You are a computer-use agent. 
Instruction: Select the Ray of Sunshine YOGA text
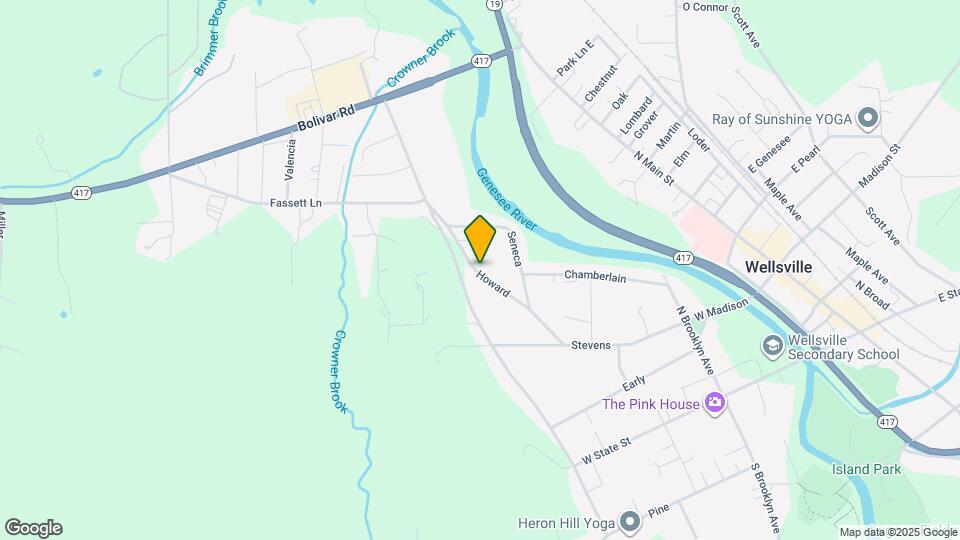point(782,119)
